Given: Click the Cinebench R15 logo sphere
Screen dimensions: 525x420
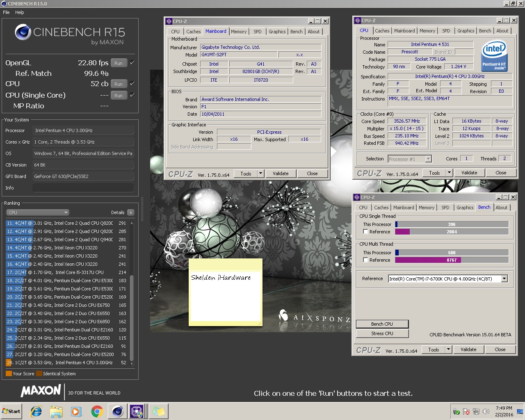Looking at the screenshot, I should point(23,32).
